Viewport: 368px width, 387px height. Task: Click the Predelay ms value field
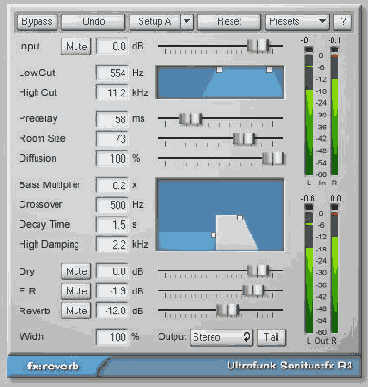tap(112, 119)
